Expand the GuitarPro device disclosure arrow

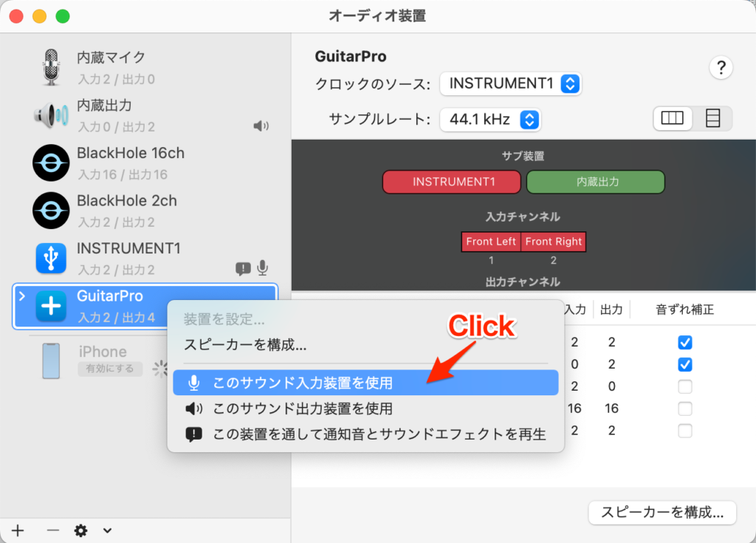tap(22, 296)
